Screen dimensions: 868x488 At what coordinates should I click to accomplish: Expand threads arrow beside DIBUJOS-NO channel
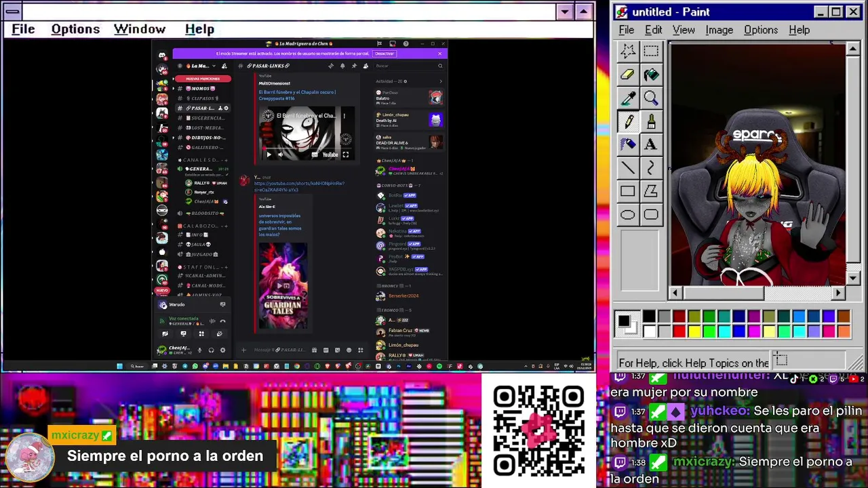[x=174, y=138]
